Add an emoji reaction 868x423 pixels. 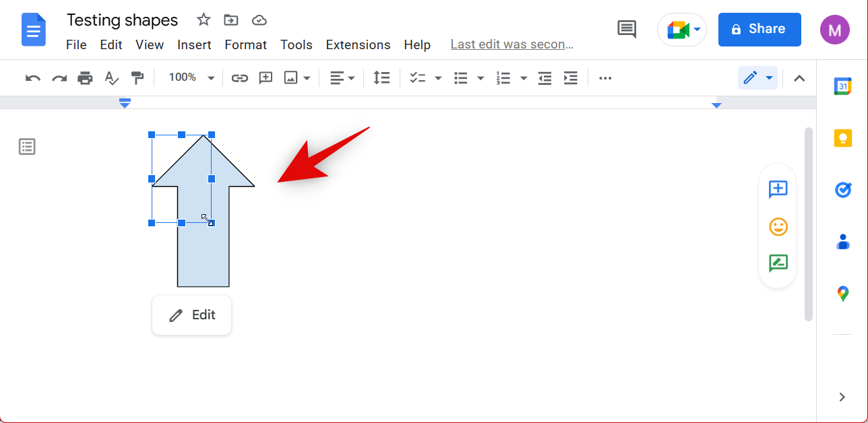click(778, 226)
